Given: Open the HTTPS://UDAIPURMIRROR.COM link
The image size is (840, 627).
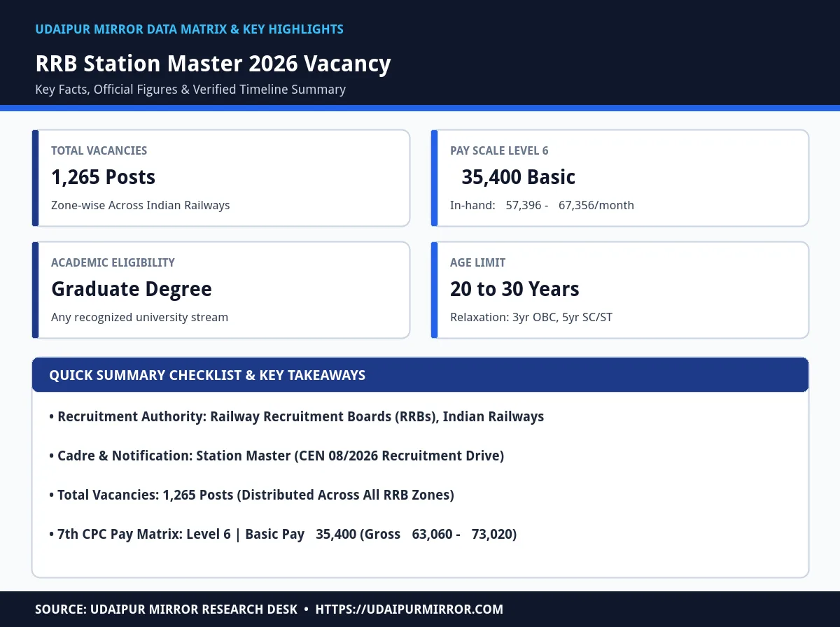Looking at the screenshot, I should [409, 610].
